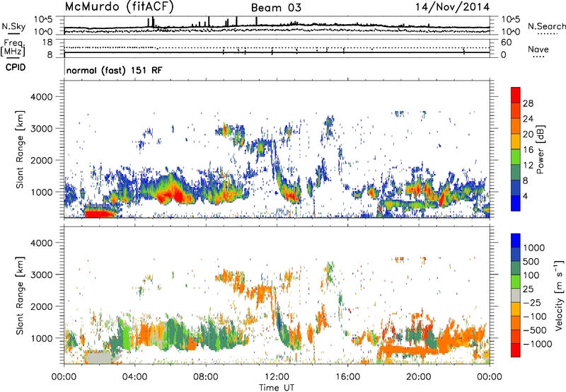Click the gray ground-scatter patch in Velocity panel
566x392 pixels.
tap(100, 358)
